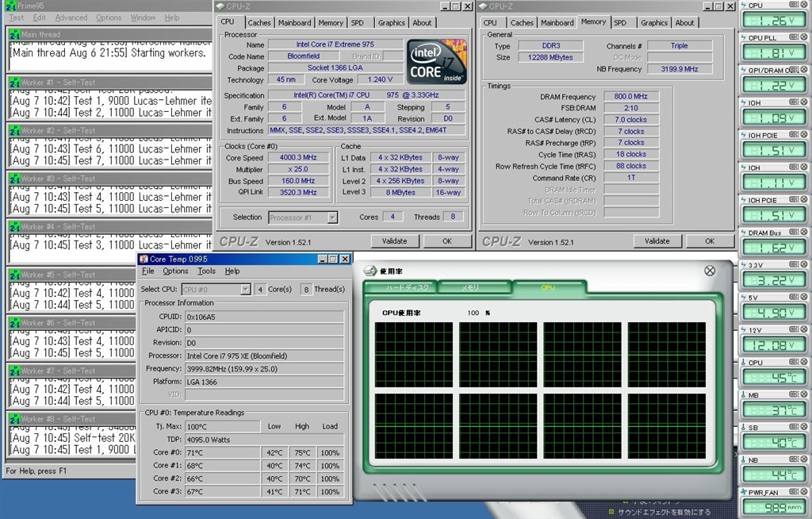Select the ハードディスク tab in the usage monitor
Image resolution: width=812 pixels, height=519 pixels.
point(402,287)
